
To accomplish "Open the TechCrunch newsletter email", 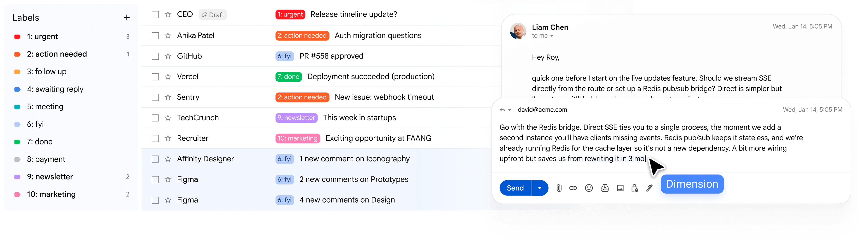I will 359,118.
